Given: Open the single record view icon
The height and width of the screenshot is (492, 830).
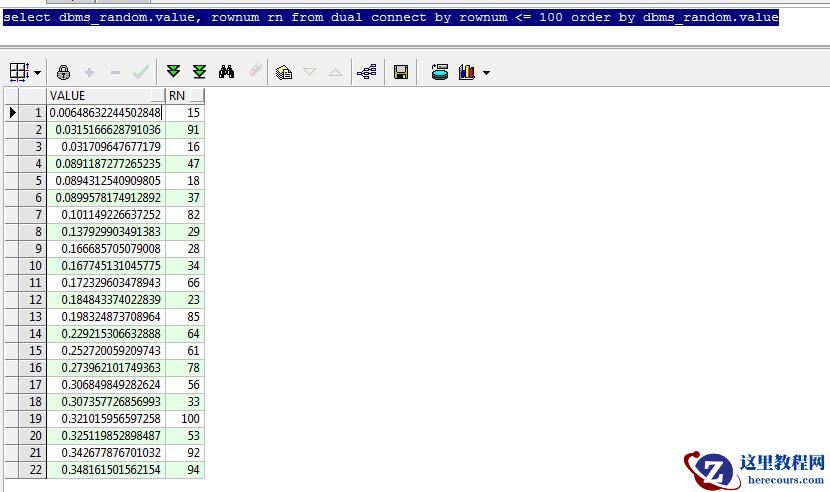Looking at the screenshot, I should pyautogui.click(x=284, y=71).
